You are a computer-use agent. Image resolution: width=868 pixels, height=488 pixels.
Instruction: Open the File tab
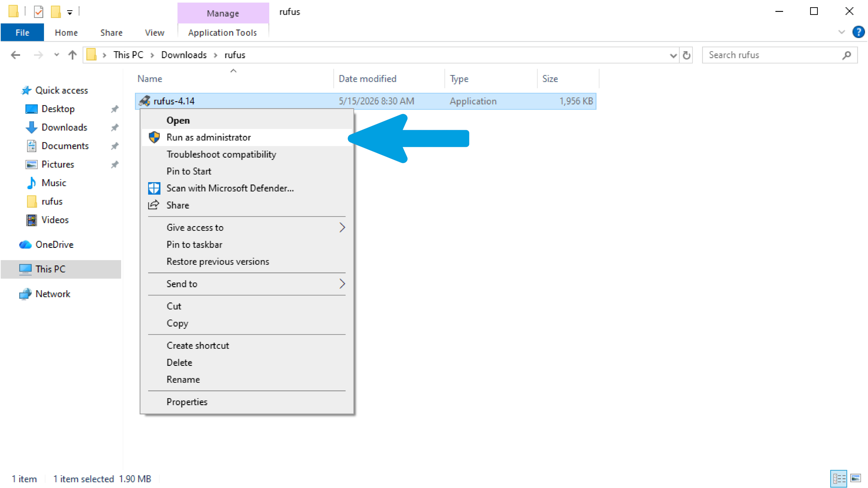(22, 33)
